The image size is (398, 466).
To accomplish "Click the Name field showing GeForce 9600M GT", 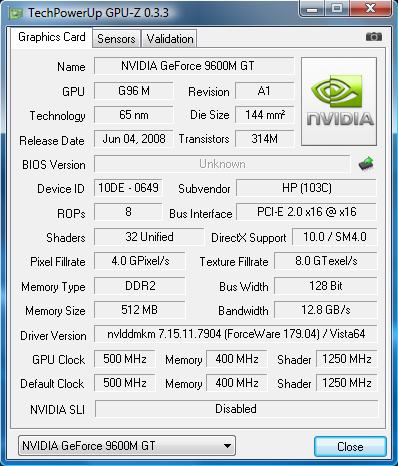I will [194, 66].
